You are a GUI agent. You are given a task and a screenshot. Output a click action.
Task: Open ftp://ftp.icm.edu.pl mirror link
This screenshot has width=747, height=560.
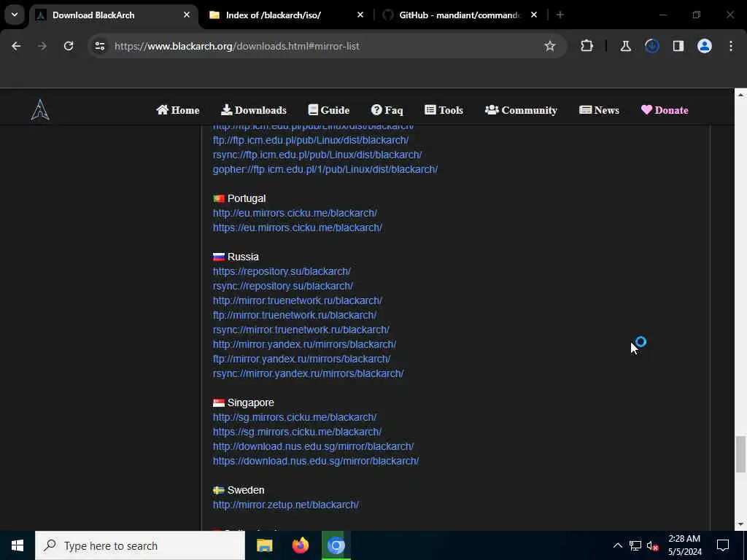[x=311, y=140]
